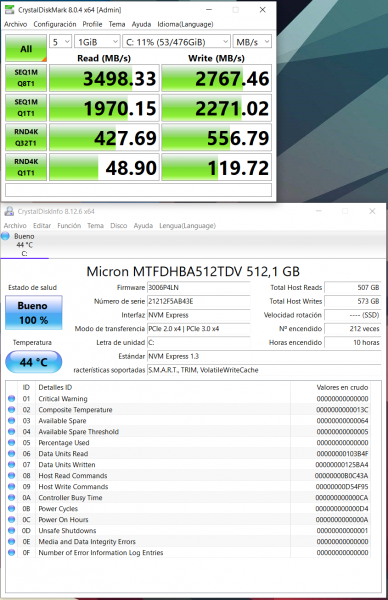The width and height of the screenshot is (388, 600).
Task: Click the CrystalDiskMark title bar icon
Action: pyautogui.click(x=10, y=10)
